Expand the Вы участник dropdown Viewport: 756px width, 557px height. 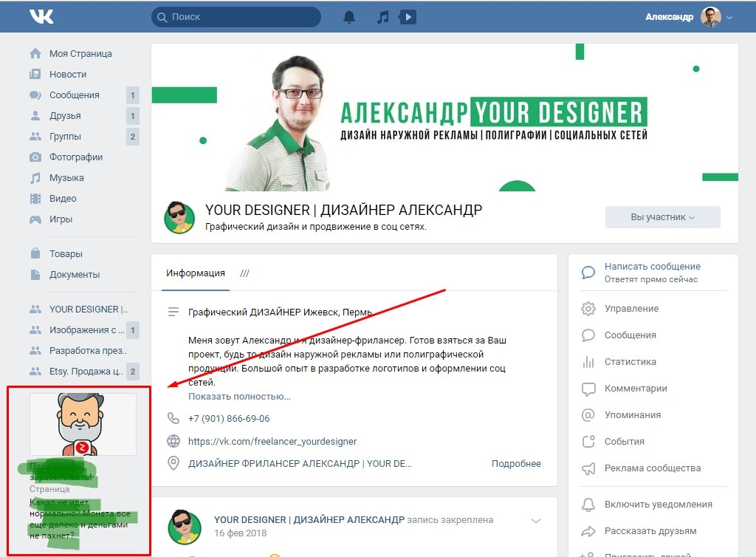coord(662,217)
